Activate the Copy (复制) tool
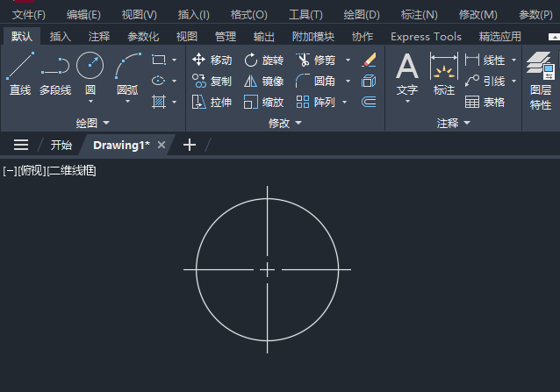 pos(212,81)
